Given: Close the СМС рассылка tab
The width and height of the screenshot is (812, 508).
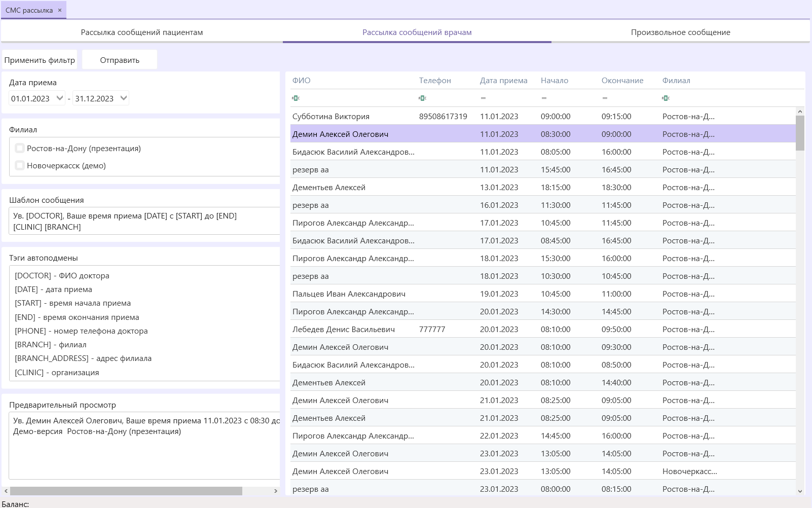Looking at the screenshot, I should (60, 10).
